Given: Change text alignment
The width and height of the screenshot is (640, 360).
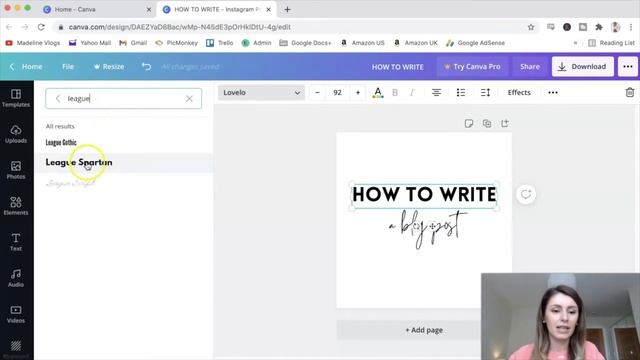Looking at the screenshot, I should pos(436,93).
